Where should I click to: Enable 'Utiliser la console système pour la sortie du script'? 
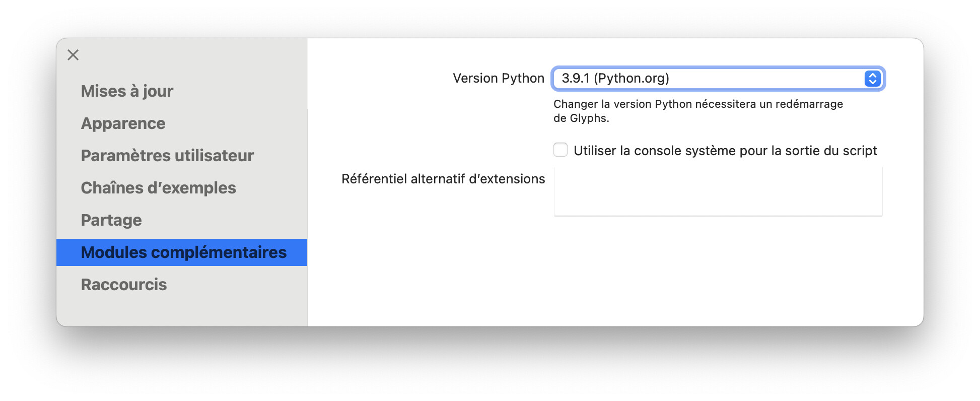click(561, 149)
